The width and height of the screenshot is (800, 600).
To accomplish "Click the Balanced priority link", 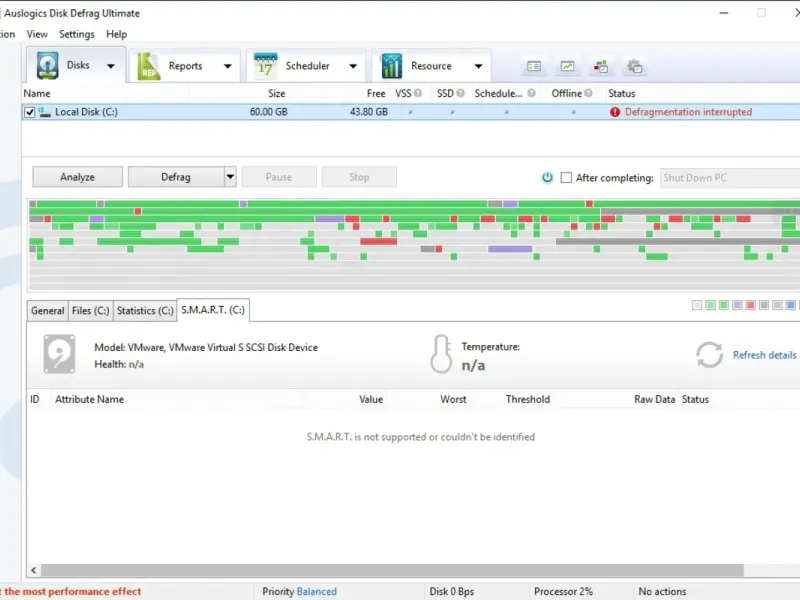I will 316,591.
